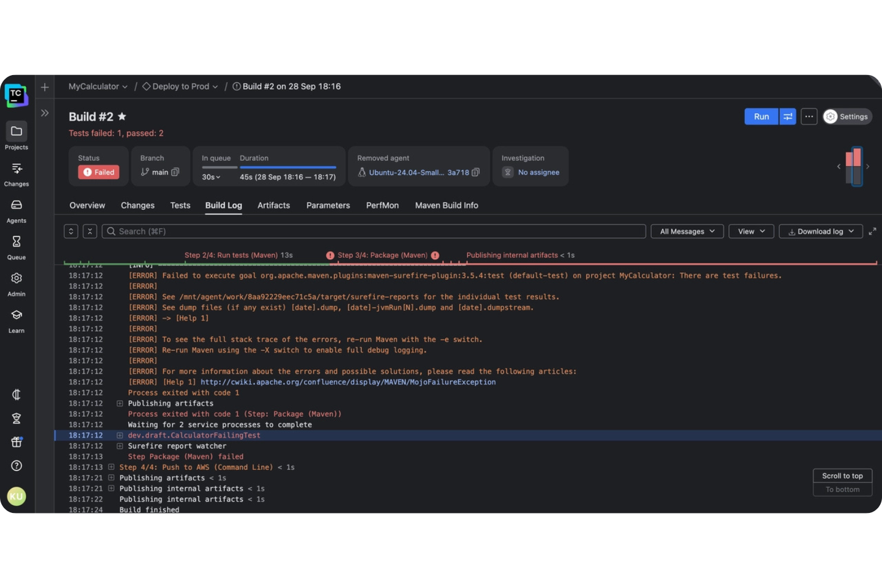882x588 pixels.
Task: Open the What's New gift icon
Action: pyautogui.click(x=16, y=442)
